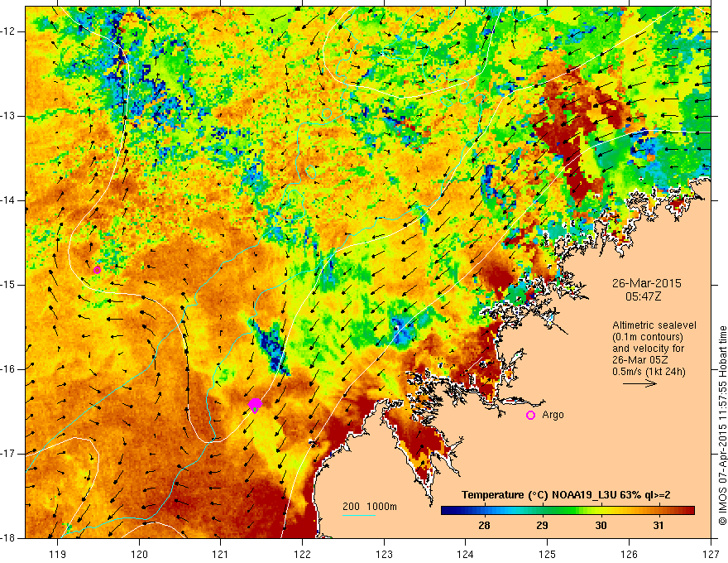Click the temperature color bar title

click(x=566, y=495)
